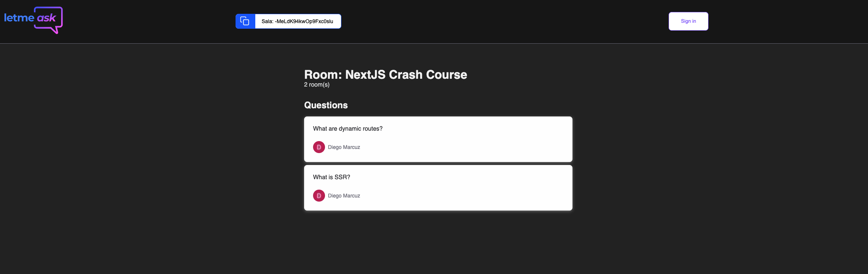Click the word "Room:" in the title
The width and height of the screenshot is (868, 274).
323,75
